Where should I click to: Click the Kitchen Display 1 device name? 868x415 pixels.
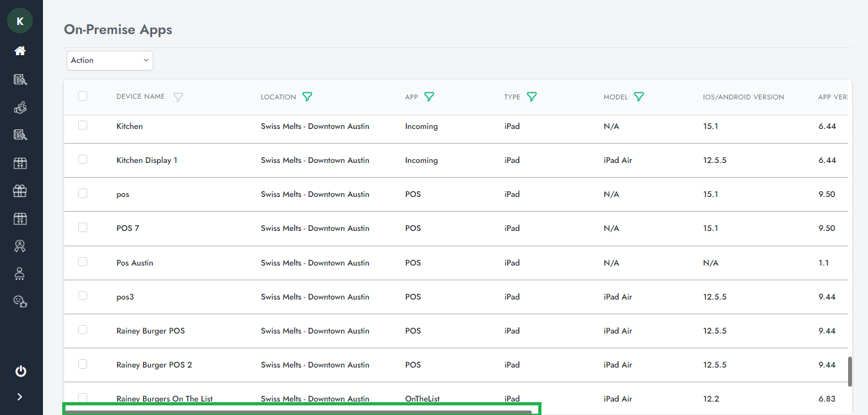tap(147, 160)
